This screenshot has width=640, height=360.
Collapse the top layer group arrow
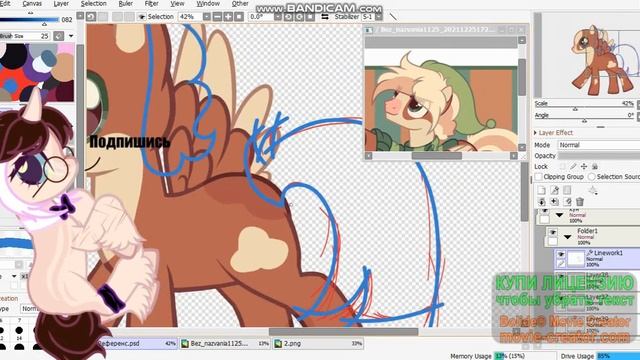pyautogui.click(x=559, y=215)
